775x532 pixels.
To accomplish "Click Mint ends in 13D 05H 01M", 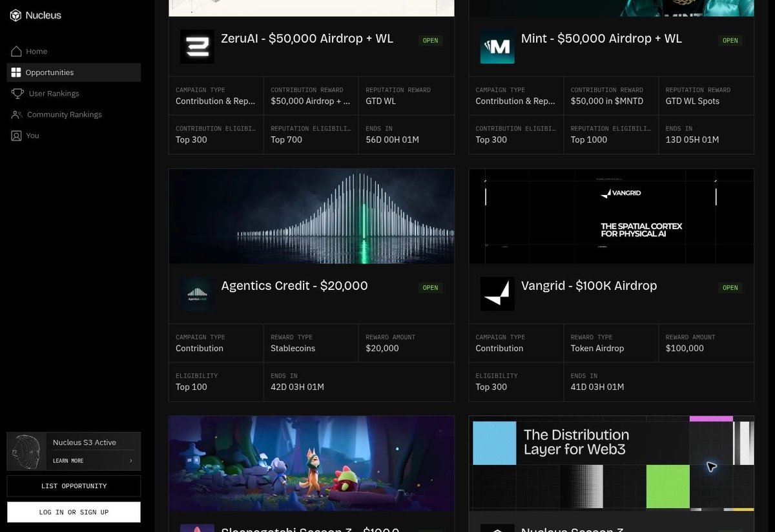I will click(x=692, y=139).
